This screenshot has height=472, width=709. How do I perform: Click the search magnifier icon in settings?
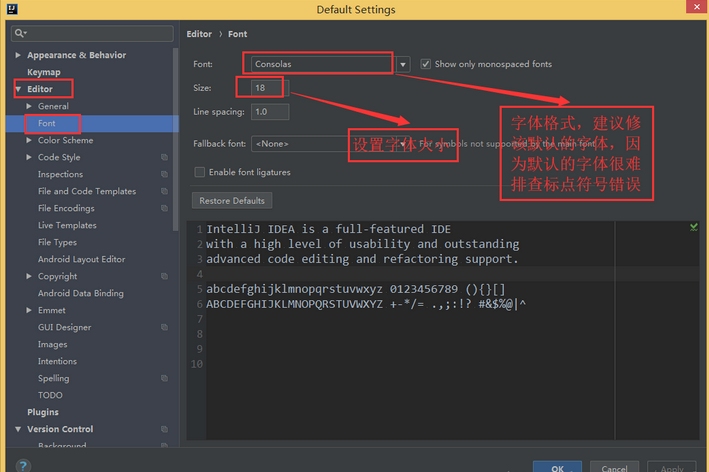[x=20, y=33]
